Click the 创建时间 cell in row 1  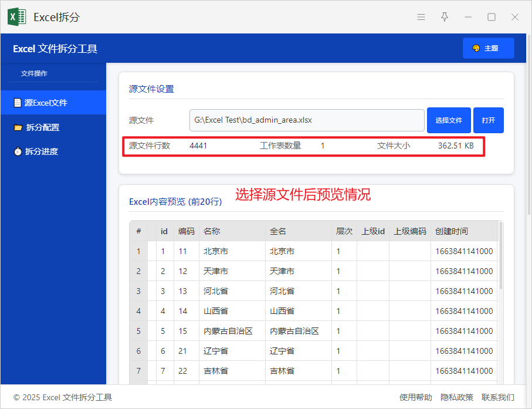pos(464,251)
